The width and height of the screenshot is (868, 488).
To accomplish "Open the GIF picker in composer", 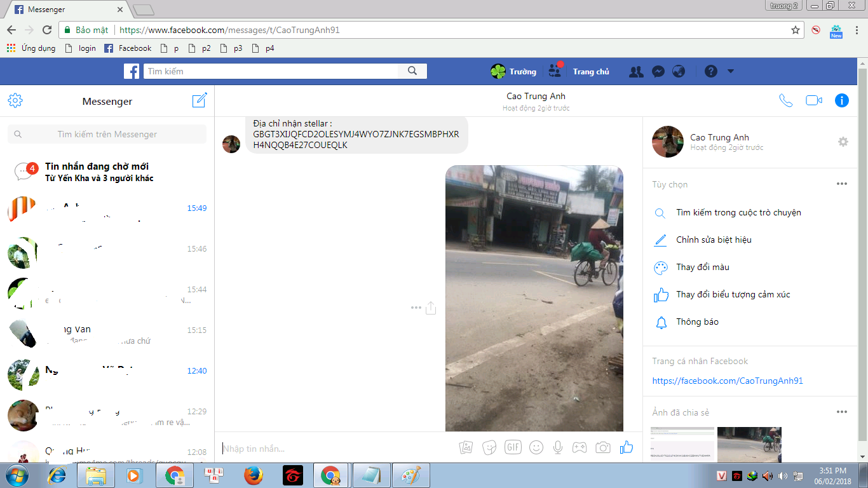I will 513,447.
